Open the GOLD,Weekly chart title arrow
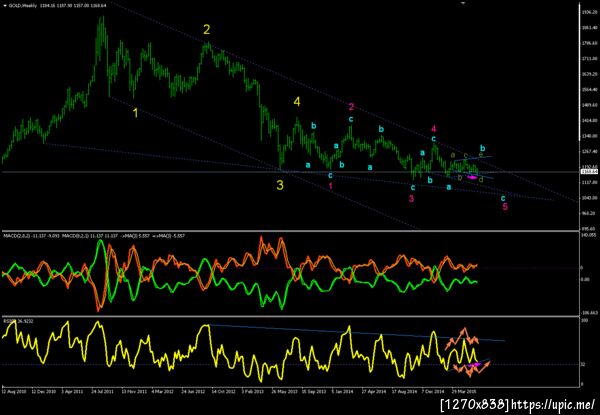600x415 pixels. coord(5,6)
